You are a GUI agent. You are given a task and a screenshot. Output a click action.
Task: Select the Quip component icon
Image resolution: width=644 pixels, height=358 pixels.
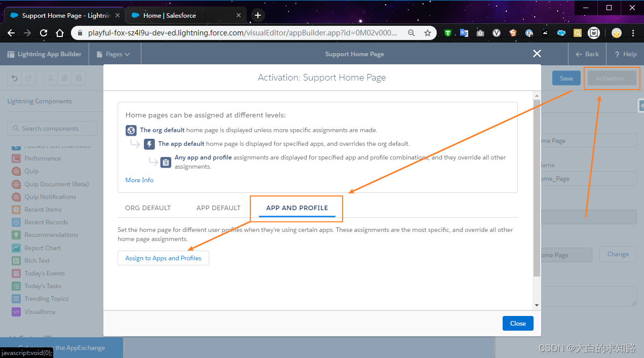(x=16, y=171)
